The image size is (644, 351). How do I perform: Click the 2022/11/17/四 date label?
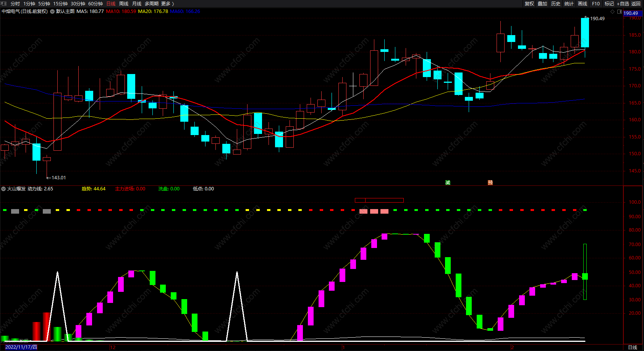[x=21, y=347]
